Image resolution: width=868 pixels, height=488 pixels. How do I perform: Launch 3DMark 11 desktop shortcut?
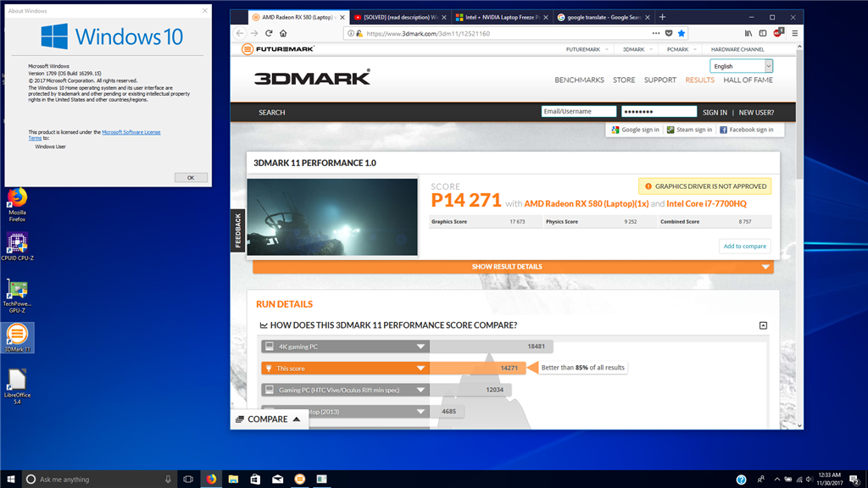17,337
